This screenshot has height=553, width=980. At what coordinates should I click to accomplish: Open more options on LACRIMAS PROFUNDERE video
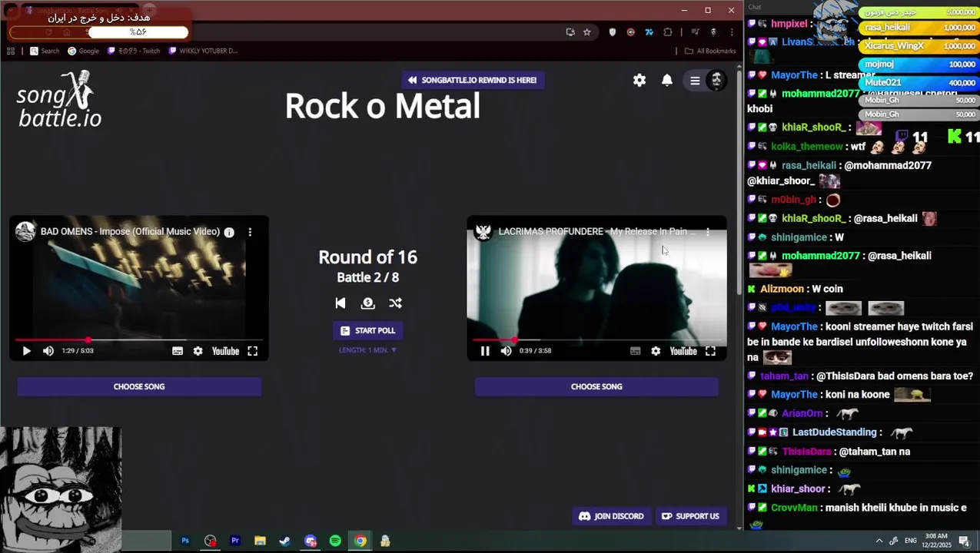click(x=708, y=231)
